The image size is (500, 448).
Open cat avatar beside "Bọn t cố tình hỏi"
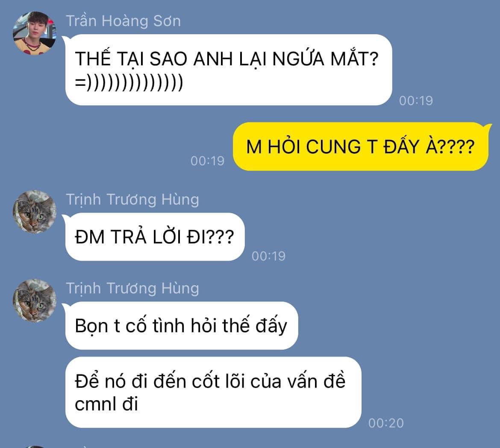(x=35, y=301)
